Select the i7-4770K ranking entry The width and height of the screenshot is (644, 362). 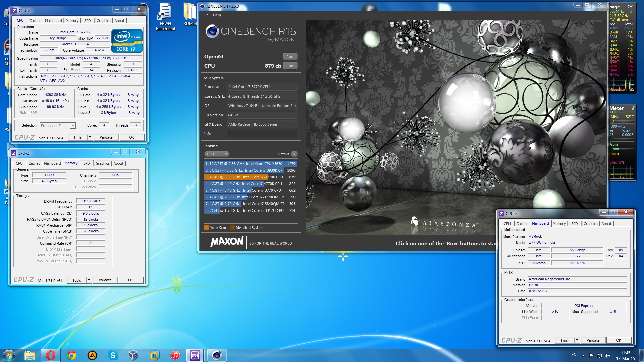click(251, 184)
